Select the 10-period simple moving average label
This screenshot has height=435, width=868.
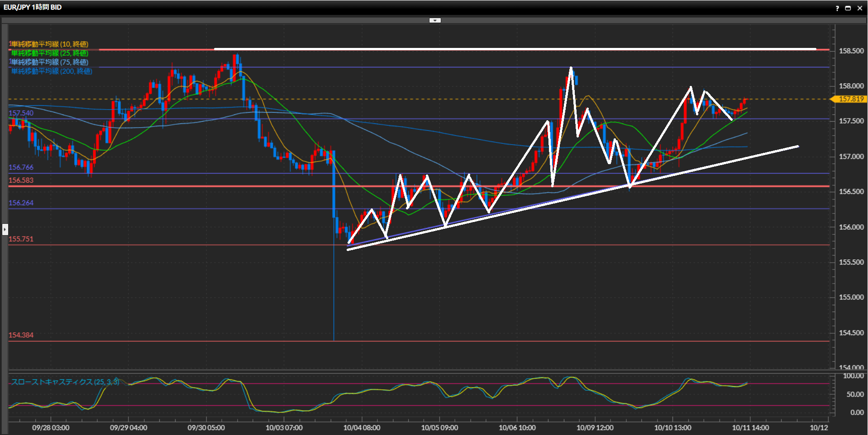49,44
